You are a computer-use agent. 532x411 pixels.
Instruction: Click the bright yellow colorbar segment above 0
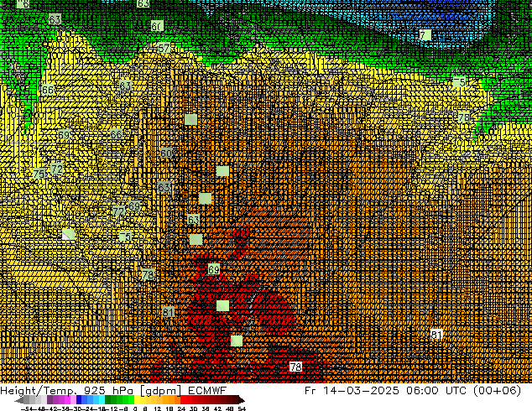[x=137, y=400]
